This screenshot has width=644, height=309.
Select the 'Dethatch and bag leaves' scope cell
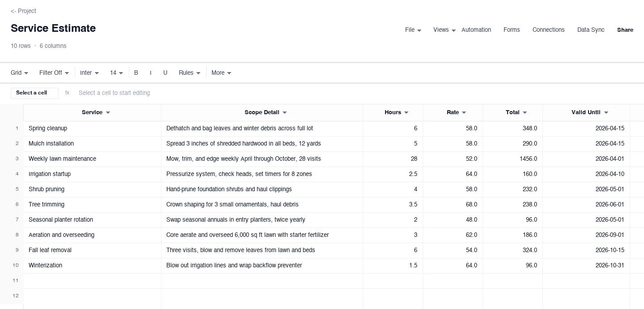(x=262, y=129)
